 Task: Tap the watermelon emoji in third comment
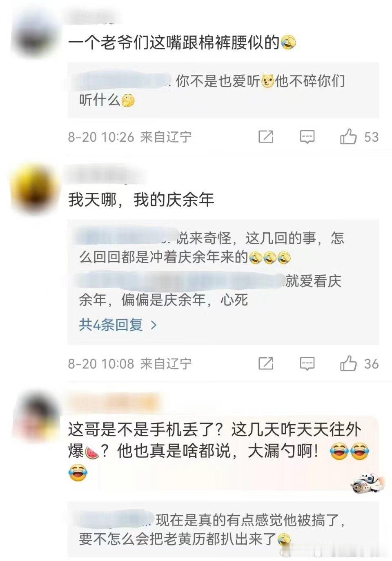click(92, 452)
